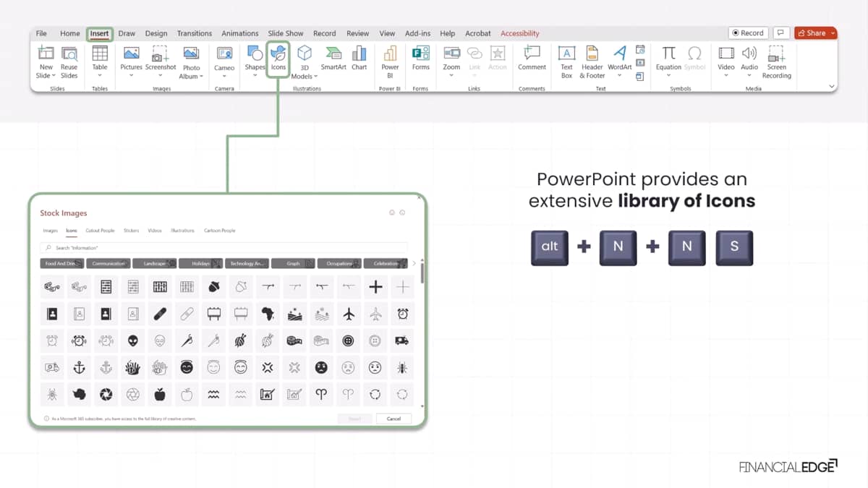Insert a Text Box
868x488 pixels.
point(566,61)
